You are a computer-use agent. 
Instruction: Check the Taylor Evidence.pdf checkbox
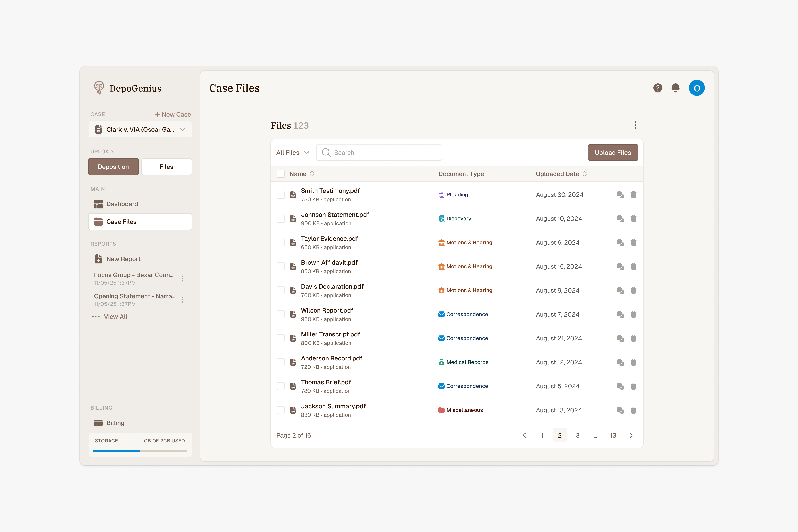[x=281, y=243]
